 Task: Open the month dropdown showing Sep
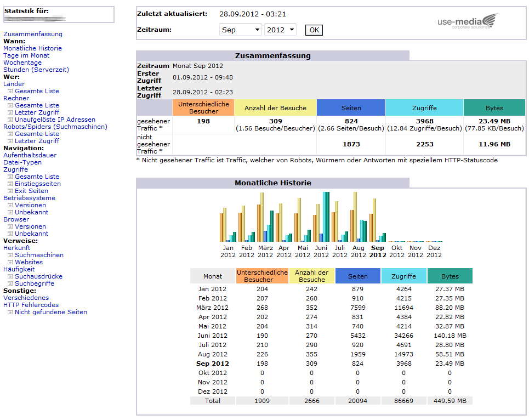point(241,30)
